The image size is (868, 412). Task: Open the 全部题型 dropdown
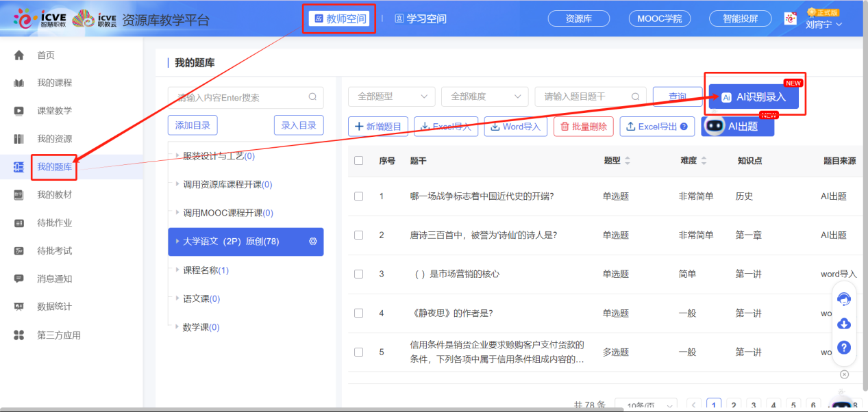pos(391,96)
